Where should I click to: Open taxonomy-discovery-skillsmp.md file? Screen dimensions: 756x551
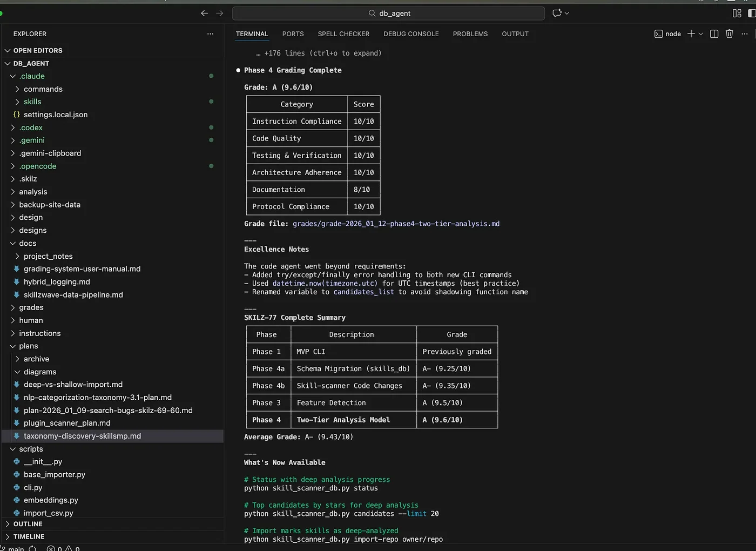point(82,436)
